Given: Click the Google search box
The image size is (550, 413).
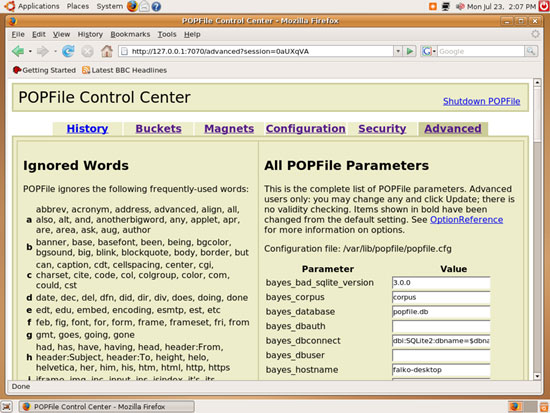Looking at the screenshot, I should pos(481,51).
